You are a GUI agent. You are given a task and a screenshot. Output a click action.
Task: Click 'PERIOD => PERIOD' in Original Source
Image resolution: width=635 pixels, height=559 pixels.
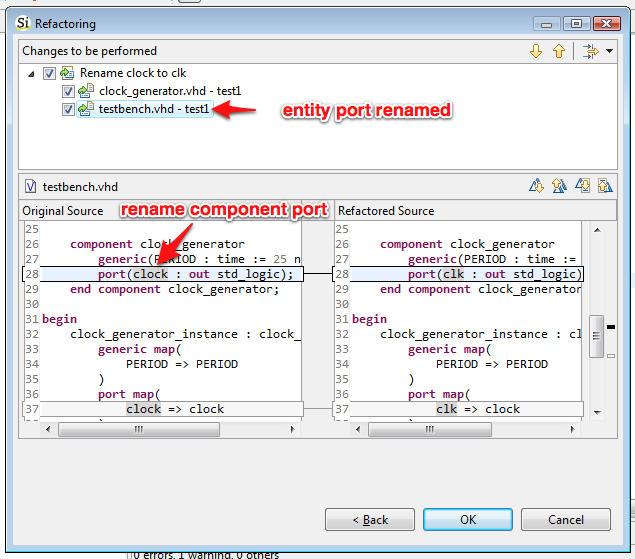[182, 364]
